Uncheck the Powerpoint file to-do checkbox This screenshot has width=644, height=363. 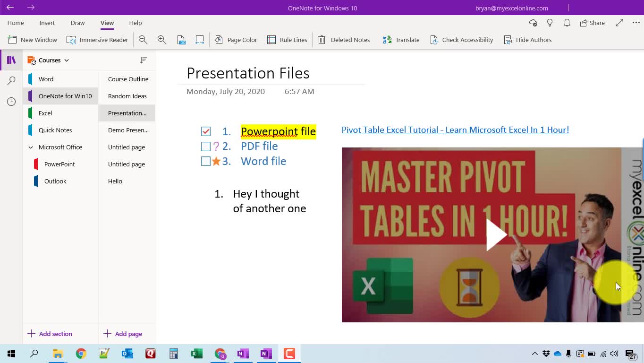(205, 131)
